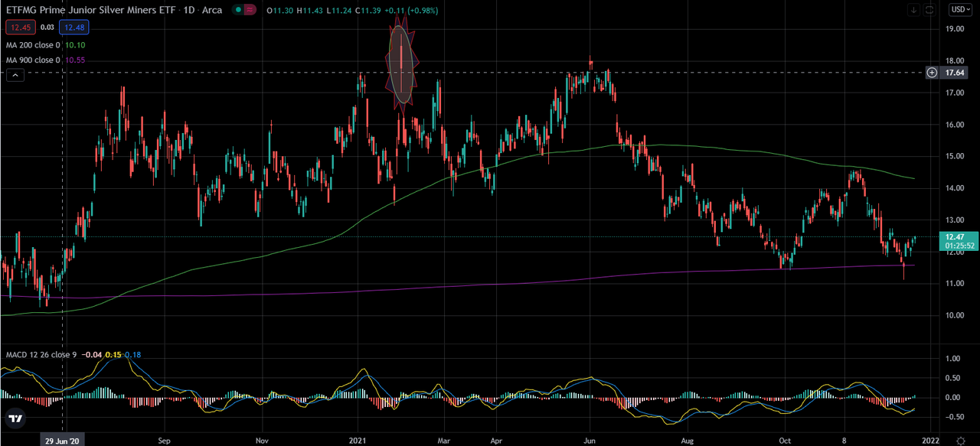Click the MACD scale label 0.50
Screen dimensions: 980x446
(x=954, y=378)
